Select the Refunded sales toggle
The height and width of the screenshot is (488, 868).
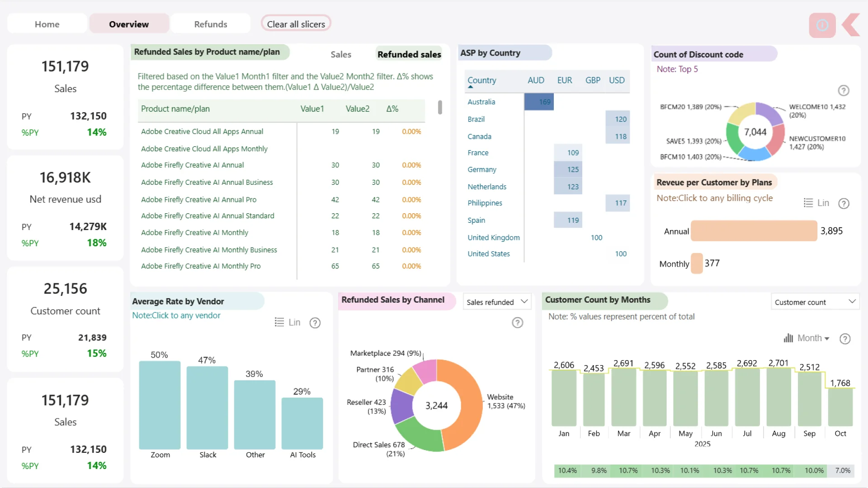click(409, 55)
